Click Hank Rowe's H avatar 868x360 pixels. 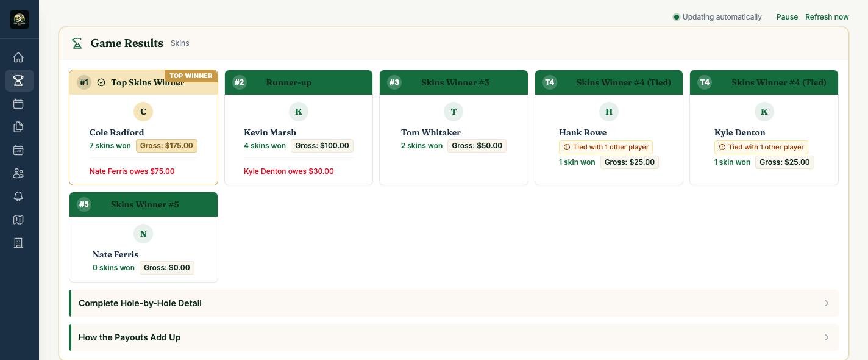(x=609, y=112)
